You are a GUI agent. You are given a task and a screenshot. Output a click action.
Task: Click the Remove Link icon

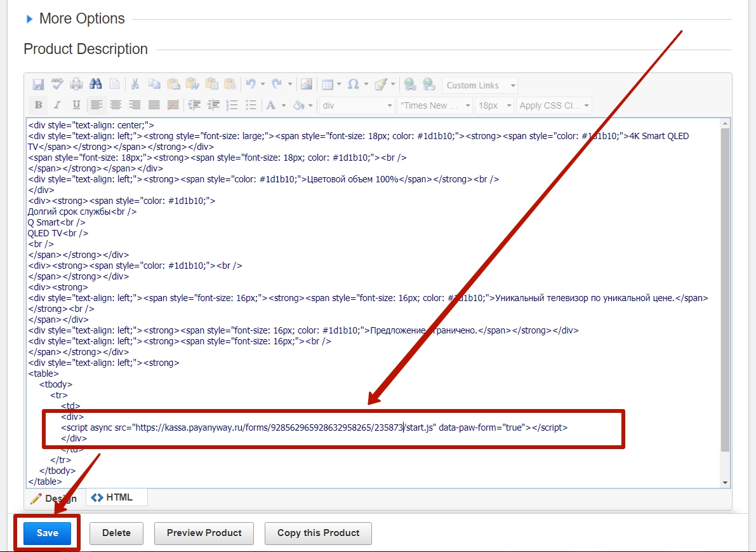429,84
